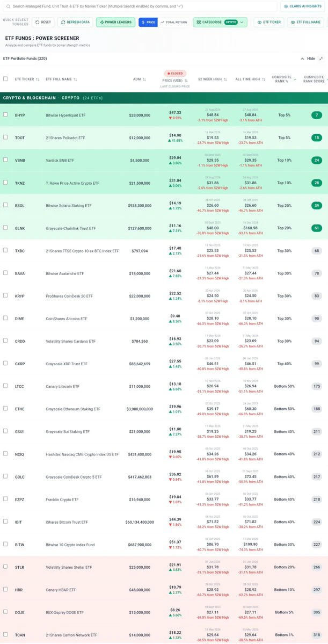
Task: Toggle Power Leaders filter
Action: pos(116,22)
